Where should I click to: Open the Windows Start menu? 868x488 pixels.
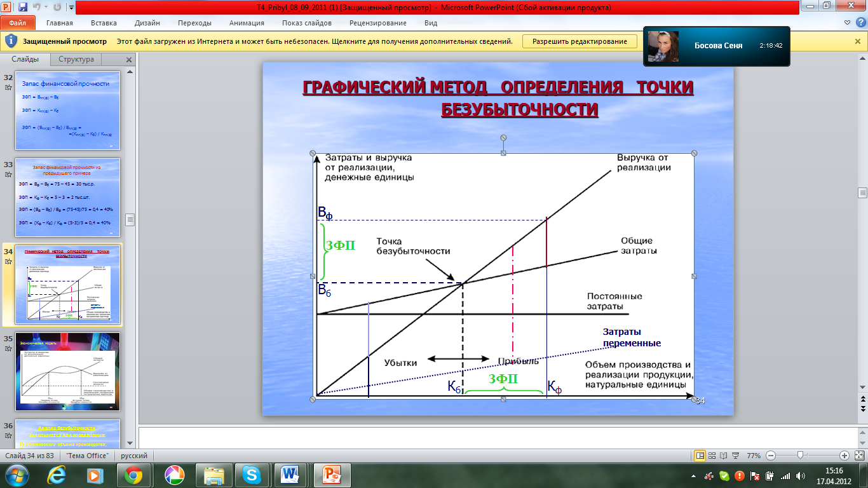[x=16, y=475]
